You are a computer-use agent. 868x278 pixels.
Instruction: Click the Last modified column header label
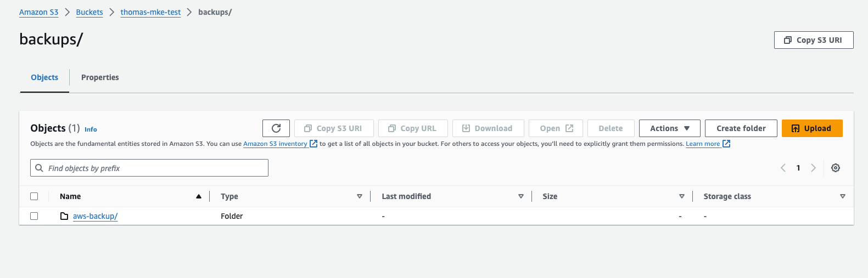(x=406, y=196)
